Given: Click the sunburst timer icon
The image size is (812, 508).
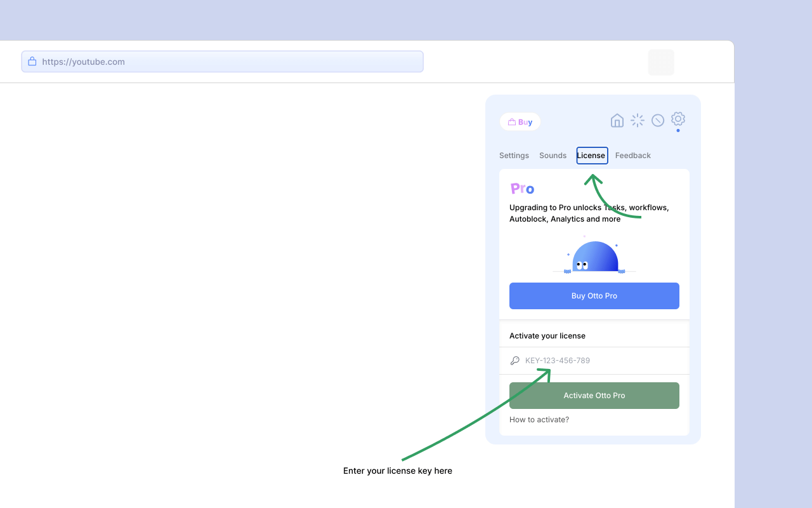Looking at the screenshot, I should tap(638, 121).
